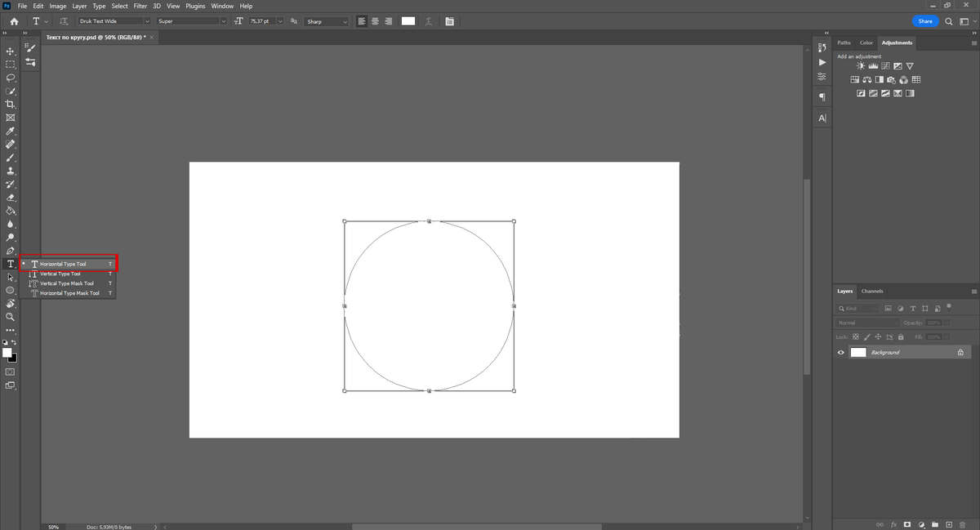
Task: Add a Photo Filter adjustment
Action: click(892, 80)
